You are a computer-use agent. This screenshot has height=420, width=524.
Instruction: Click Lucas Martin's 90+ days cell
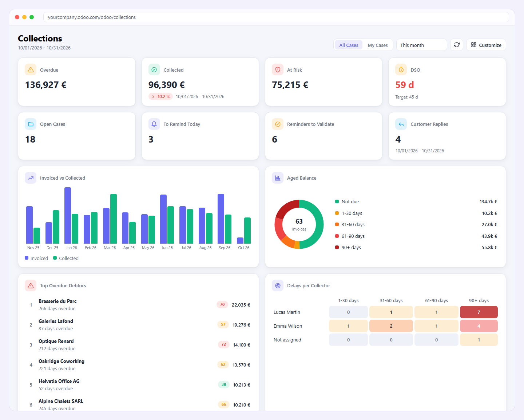[x=479, y=312]
